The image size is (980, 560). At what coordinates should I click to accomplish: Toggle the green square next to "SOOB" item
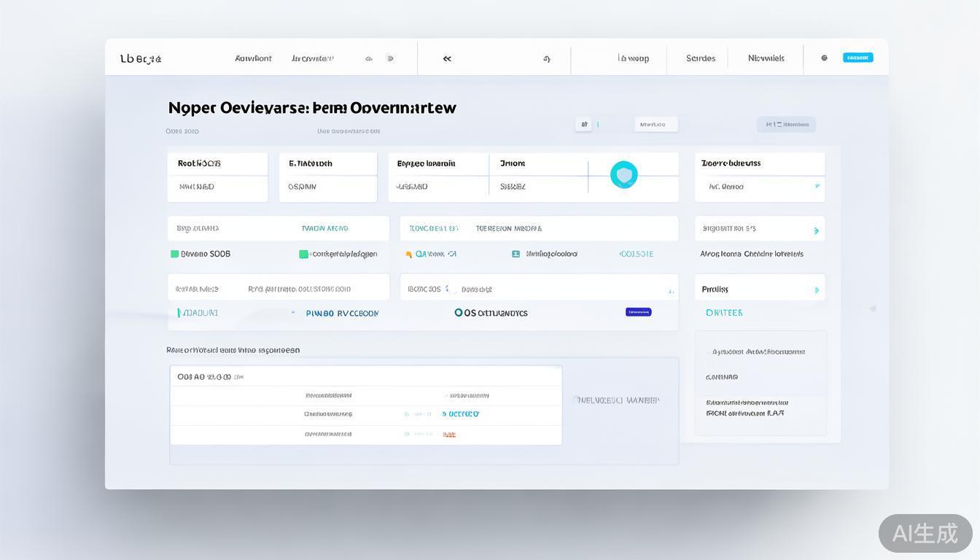point(174,254)
